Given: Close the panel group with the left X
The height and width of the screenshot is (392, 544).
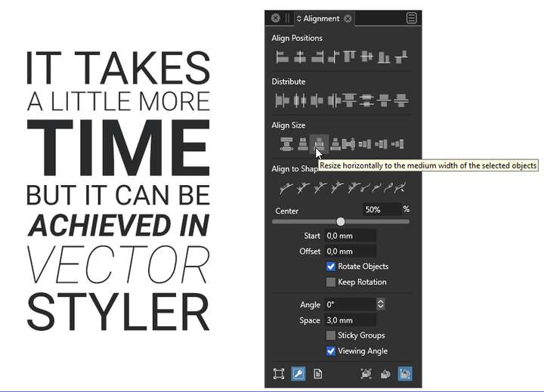Looking at the screenshot, I should [x=276, y=18].
